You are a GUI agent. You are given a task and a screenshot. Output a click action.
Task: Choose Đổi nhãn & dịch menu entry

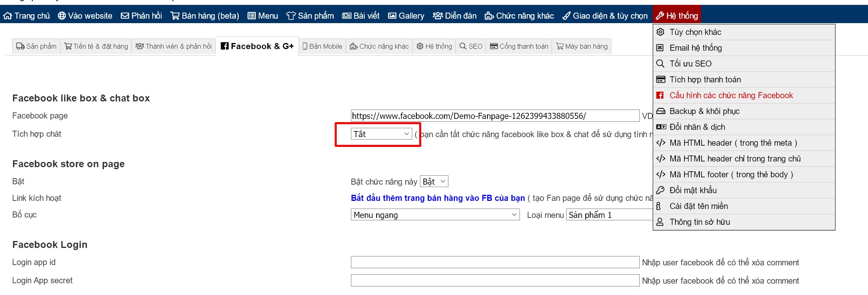pos(744,127)
